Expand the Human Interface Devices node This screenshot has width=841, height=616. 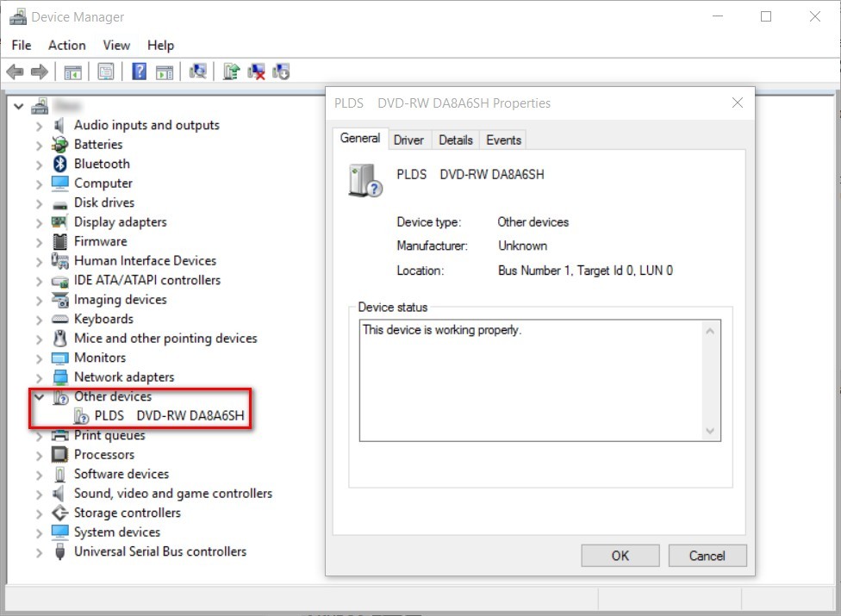click(x=39, y=262)
